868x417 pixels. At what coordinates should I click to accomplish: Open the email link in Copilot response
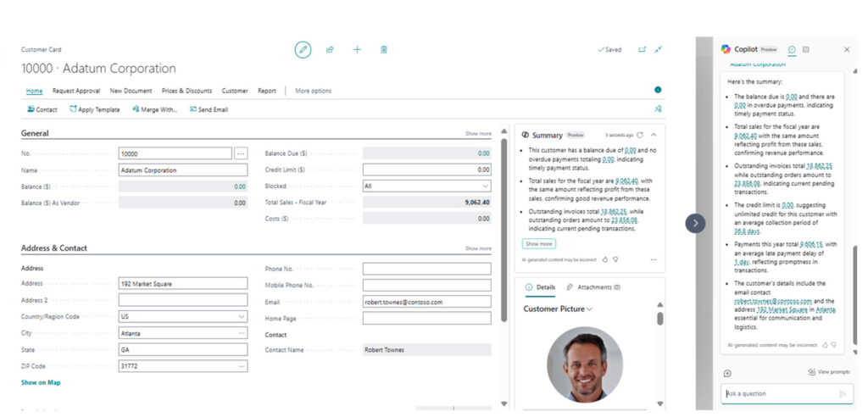[773, 301]
